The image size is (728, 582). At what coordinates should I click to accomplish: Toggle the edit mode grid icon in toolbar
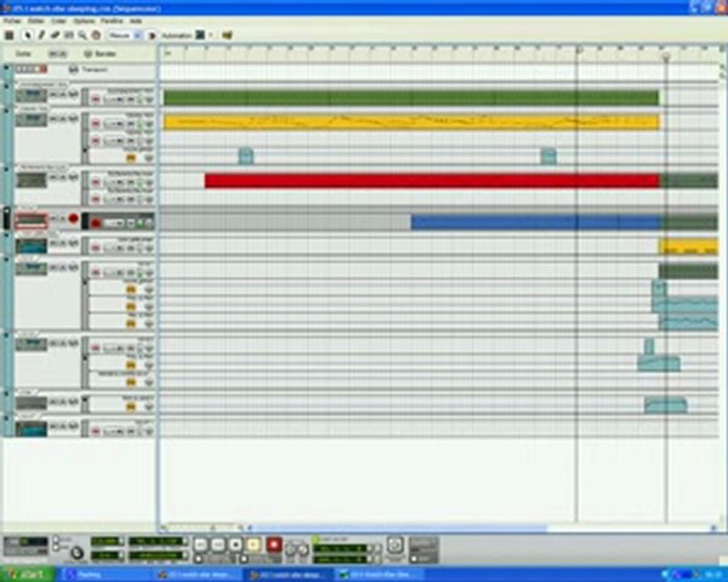coord(9,36)
